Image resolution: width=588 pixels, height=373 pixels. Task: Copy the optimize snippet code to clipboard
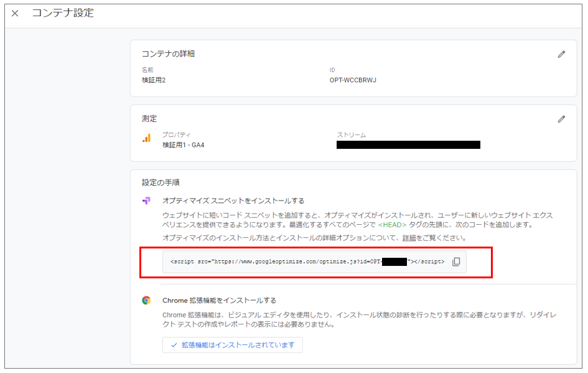pos(456,262)
